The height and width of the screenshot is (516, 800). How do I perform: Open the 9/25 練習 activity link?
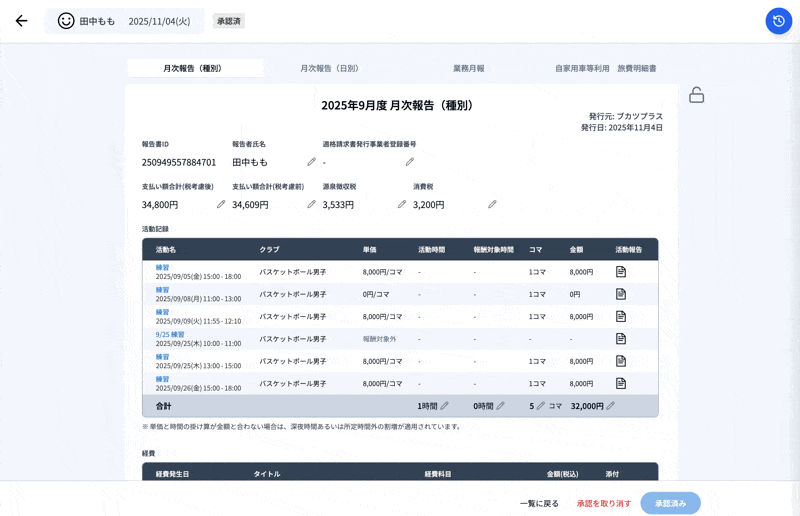pos(170,335)
